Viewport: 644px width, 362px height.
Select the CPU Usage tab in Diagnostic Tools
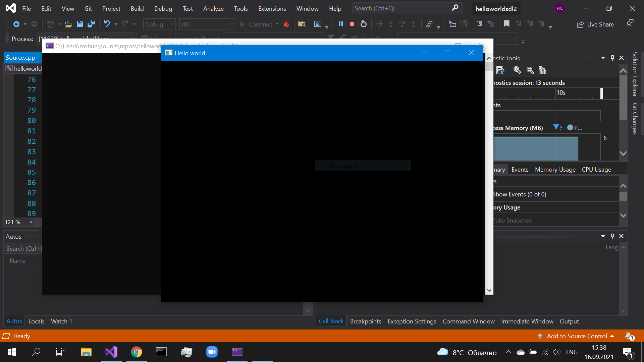point(596,170)
